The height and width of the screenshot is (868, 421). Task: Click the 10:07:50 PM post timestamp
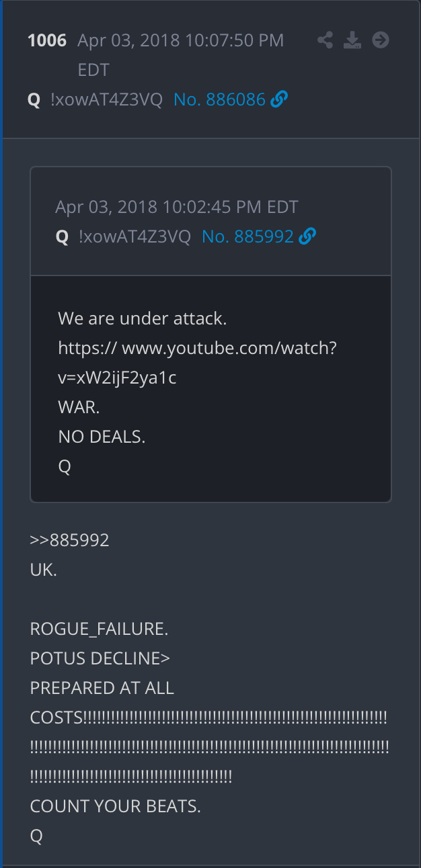pos(180,55)
